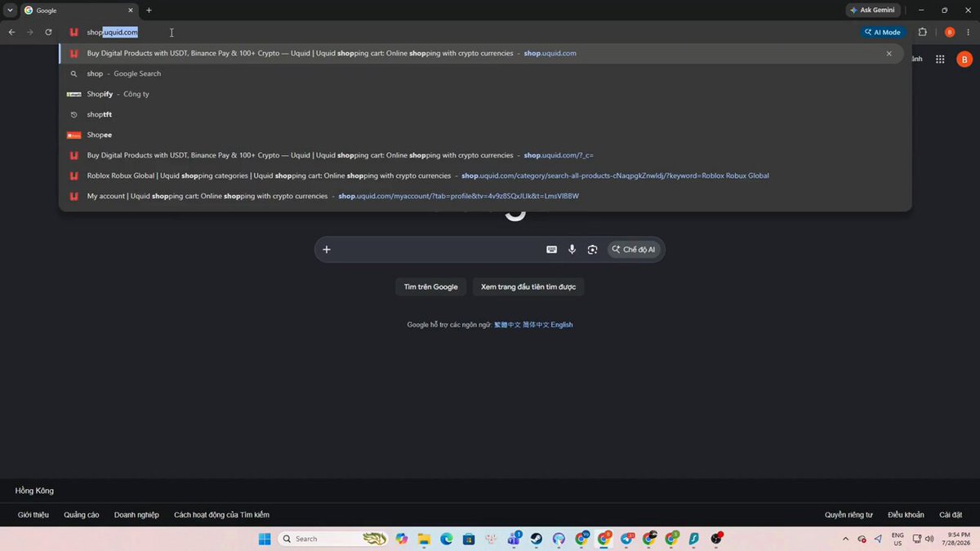Viewport: 980px width, 551px height.
Task: Open the 'Quảng cáo' footer link
Action: (x=82, y=515)
